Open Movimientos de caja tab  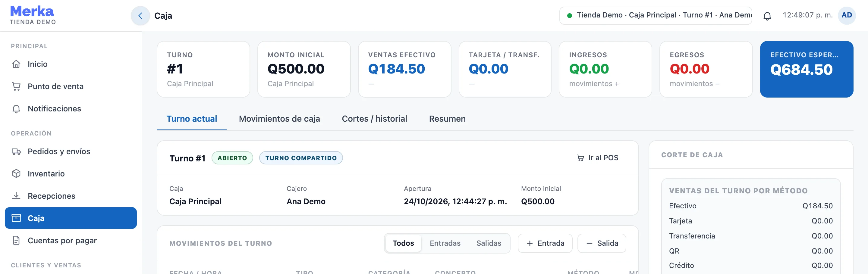279,119
